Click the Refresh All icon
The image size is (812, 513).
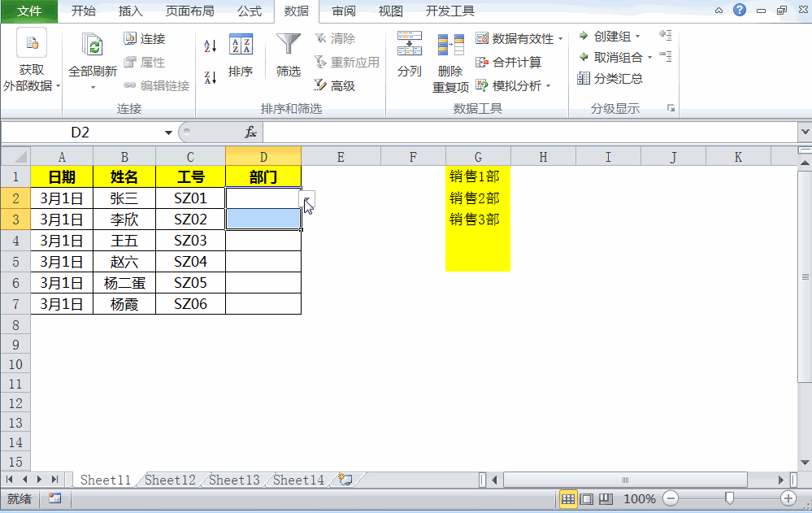(x=93, y=45)
